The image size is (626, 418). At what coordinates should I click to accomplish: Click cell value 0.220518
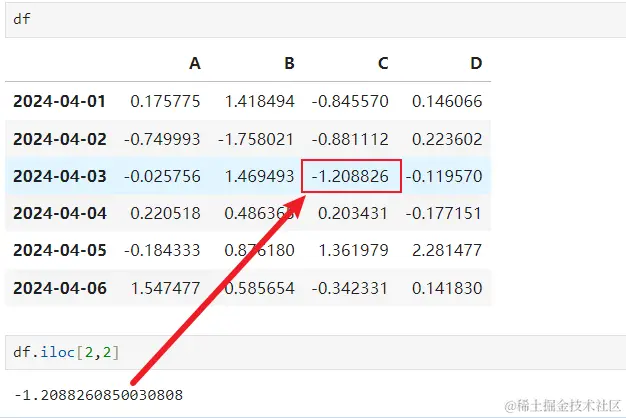click(x=165, y=213)
